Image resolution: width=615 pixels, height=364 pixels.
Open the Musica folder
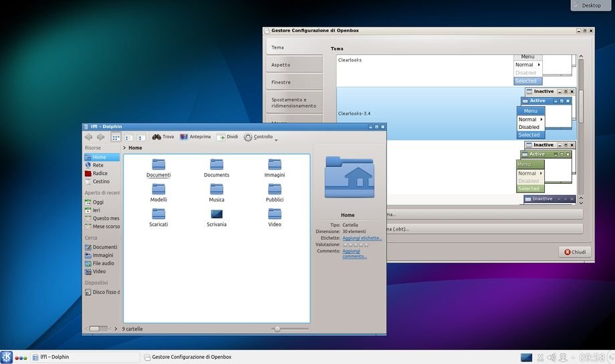216,190
